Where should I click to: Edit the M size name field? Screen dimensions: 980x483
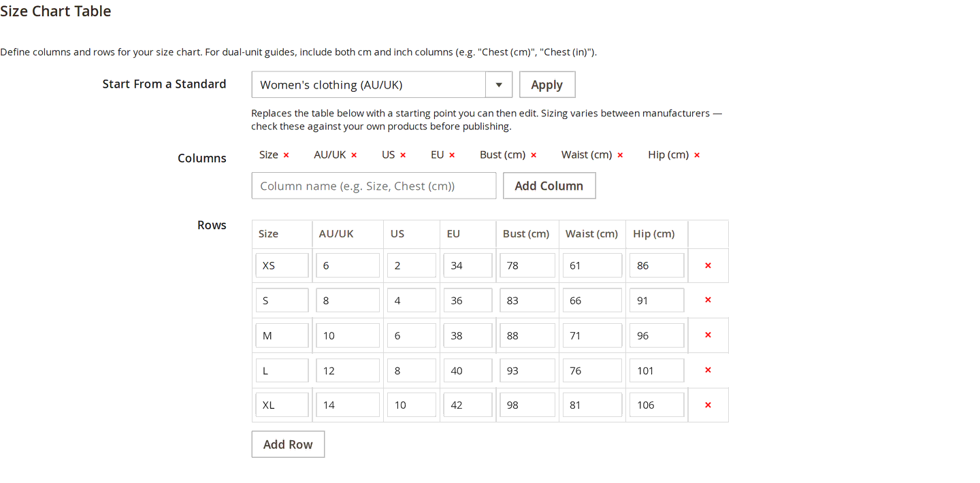(282, 335)
